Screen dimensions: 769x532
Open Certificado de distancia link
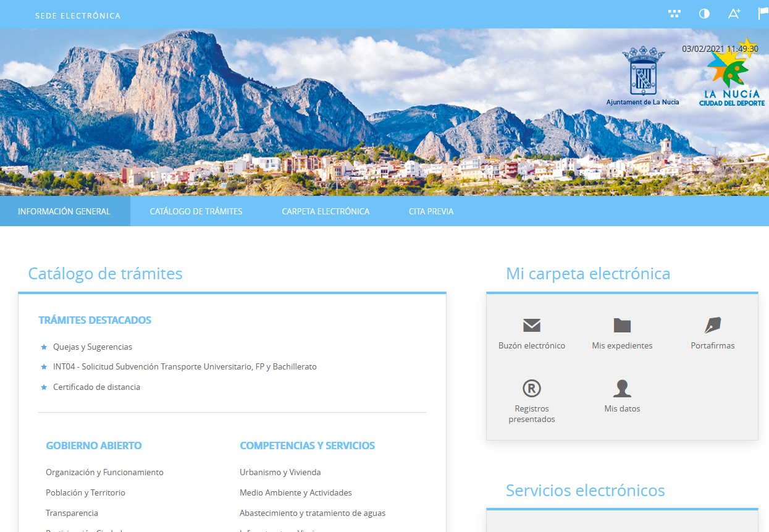tap(96, 387)
